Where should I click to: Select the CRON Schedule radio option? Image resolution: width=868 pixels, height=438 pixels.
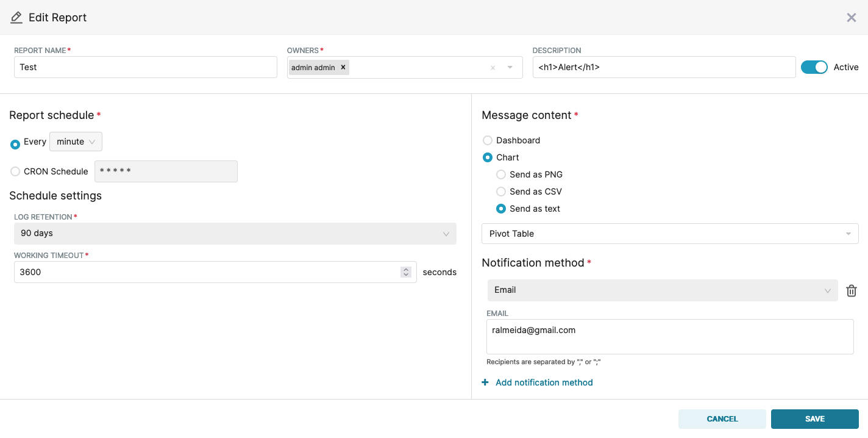[15, 171]
